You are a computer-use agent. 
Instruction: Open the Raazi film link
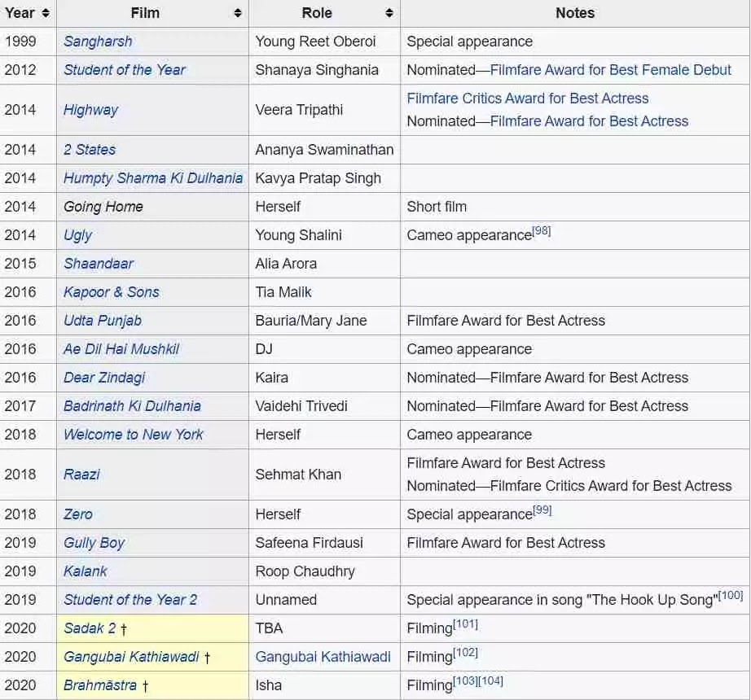(82, 475)
